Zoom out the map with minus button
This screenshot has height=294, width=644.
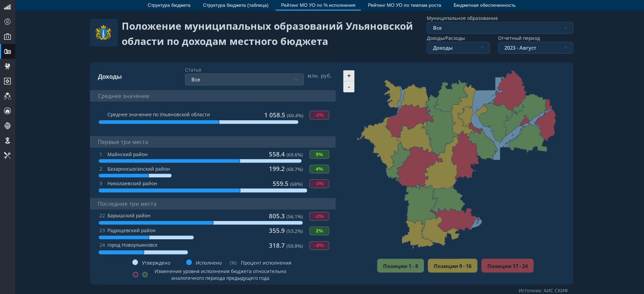coord(349,87)
